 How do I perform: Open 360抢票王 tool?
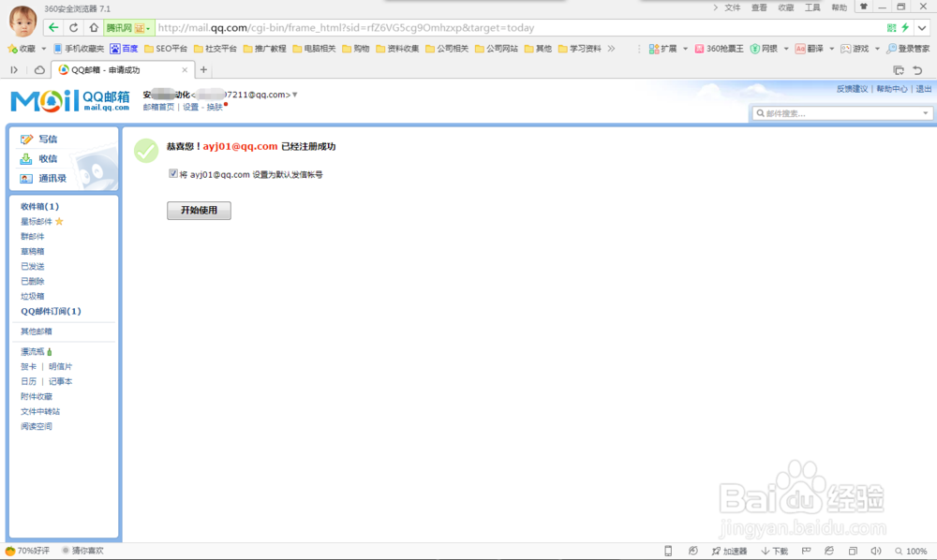point(720,49)
